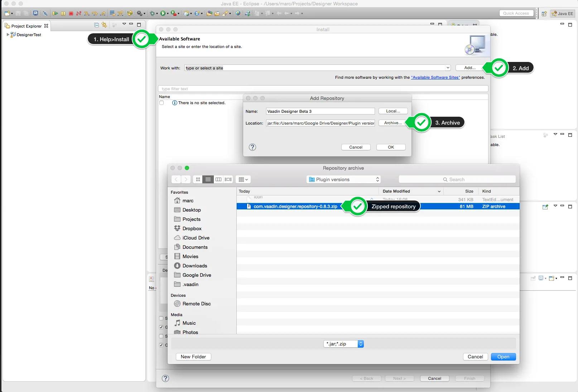Viewport: 578px width, 392px height.
Task: Switch Repository archive dialog to column view
Action: click(x=218, y=179)
